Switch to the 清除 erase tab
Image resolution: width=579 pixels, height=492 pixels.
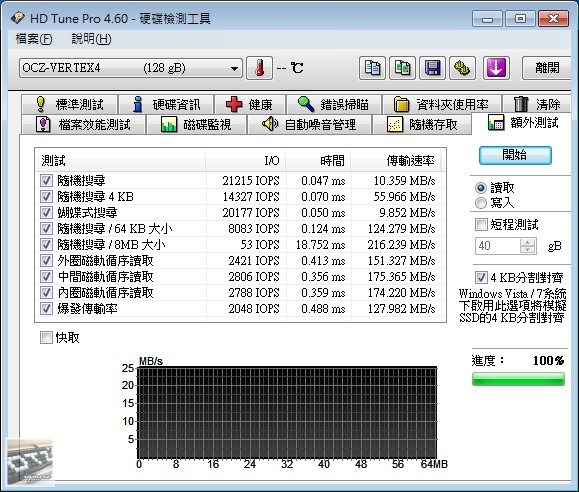click(537, 105)
